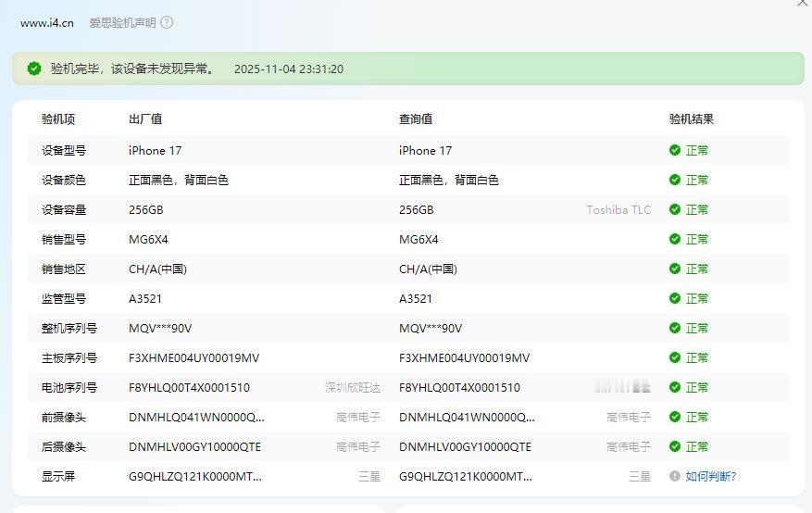Viewport: 812px width, 513px height.
Task: Select the 主板序列号 row label
Action: [x=69, y=357]
